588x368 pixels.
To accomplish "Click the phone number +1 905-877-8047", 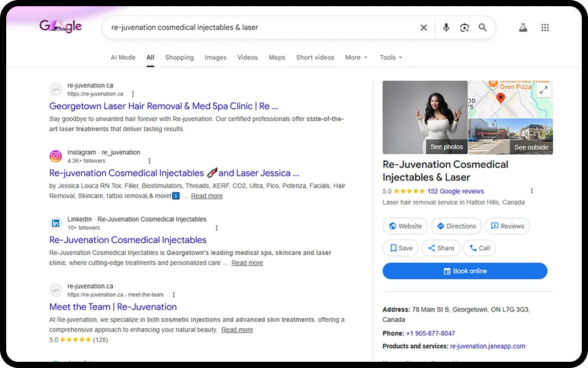I will tap(431, 333).
